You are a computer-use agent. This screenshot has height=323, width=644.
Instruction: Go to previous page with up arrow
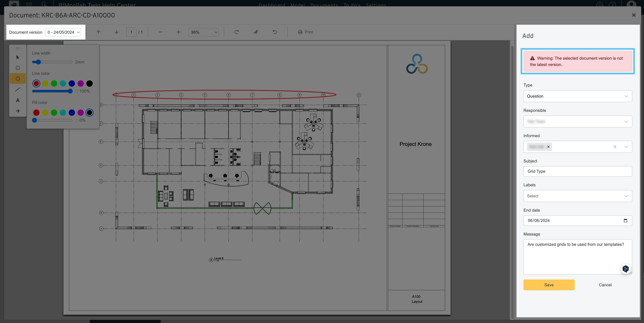[x=99, y=32]
